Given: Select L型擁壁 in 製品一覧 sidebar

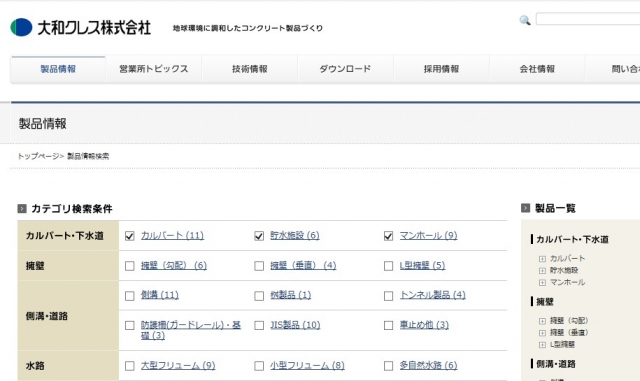Looking at the screenshot, I should click(562, 345).
